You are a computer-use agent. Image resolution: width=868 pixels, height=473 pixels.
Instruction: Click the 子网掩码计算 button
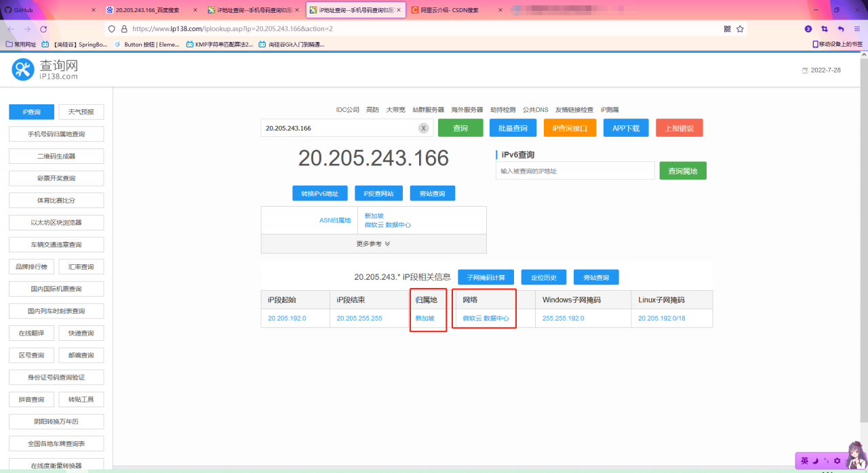486,277
